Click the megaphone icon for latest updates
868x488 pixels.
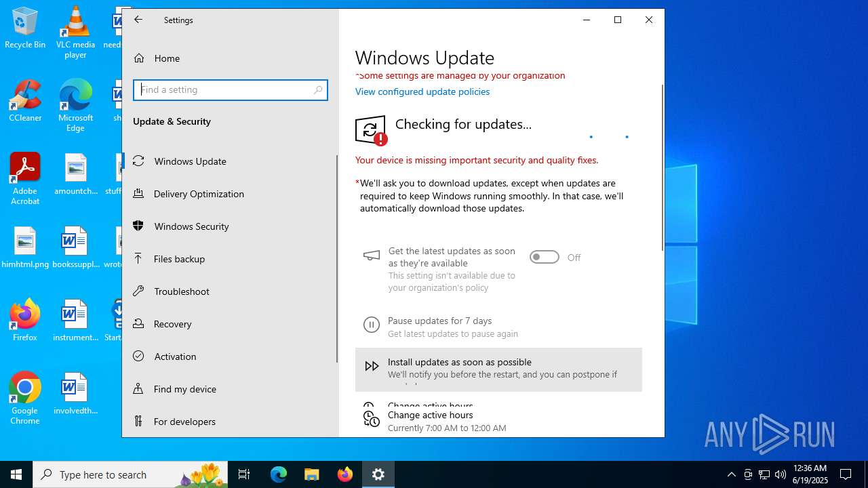click(372, 256)
